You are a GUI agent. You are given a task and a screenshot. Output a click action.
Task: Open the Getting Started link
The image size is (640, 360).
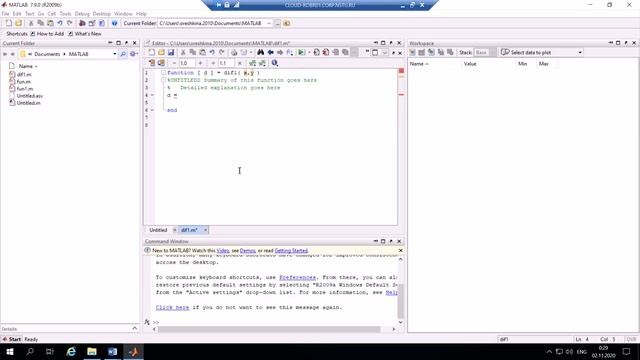click(x=291, y=251)
